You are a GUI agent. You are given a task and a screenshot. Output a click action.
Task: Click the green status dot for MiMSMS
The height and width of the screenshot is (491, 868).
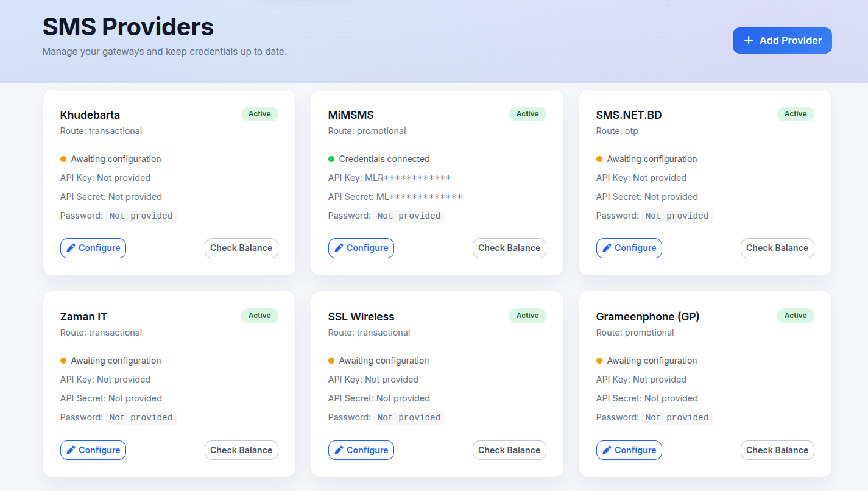332,158
